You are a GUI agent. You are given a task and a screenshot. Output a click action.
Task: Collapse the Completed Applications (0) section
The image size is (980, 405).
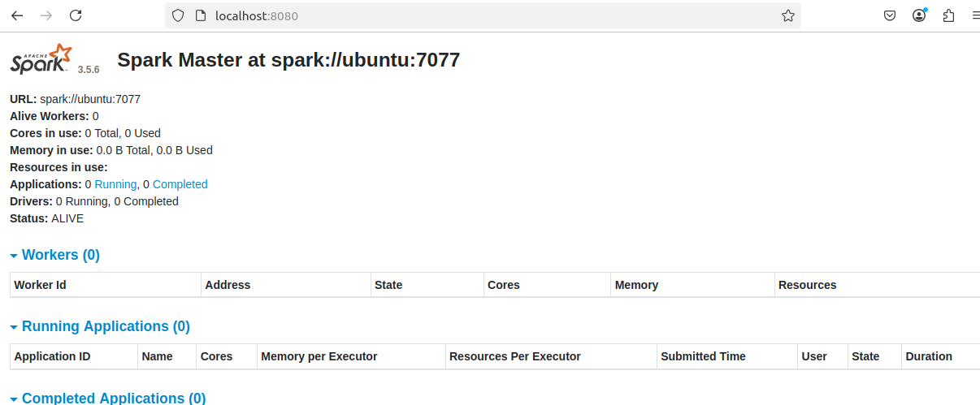click(108, 398)
